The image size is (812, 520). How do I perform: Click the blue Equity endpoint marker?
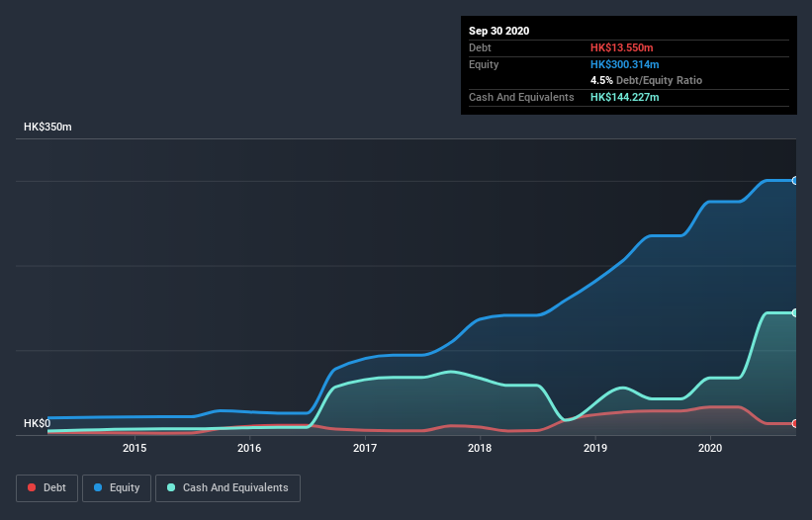pyautogui.click(x=795, y=181)
